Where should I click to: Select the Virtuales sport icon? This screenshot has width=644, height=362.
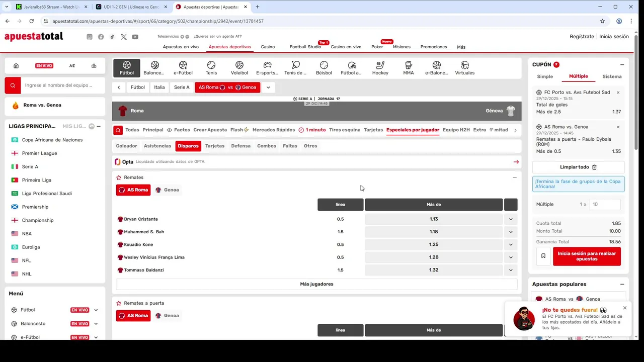point(465,68)
